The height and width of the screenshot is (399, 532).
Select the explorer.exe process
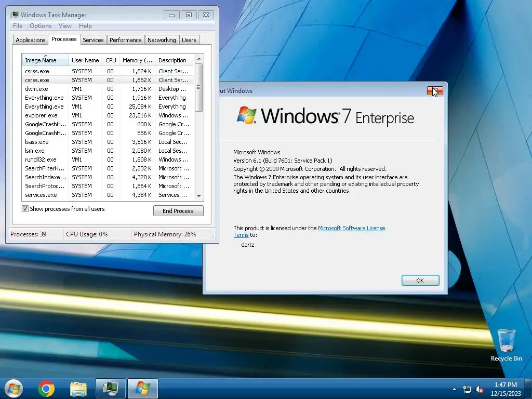[108, 115]
